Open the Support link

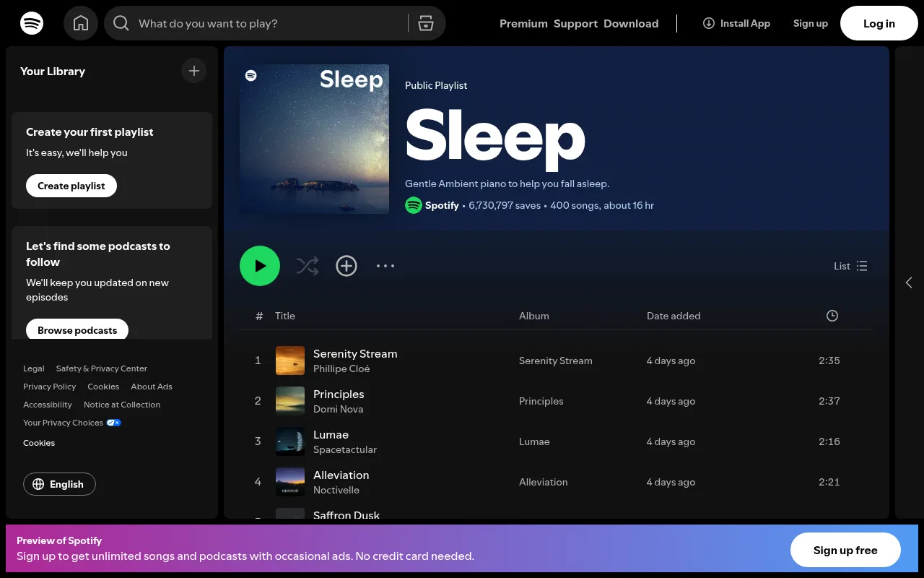pos(575,24)
